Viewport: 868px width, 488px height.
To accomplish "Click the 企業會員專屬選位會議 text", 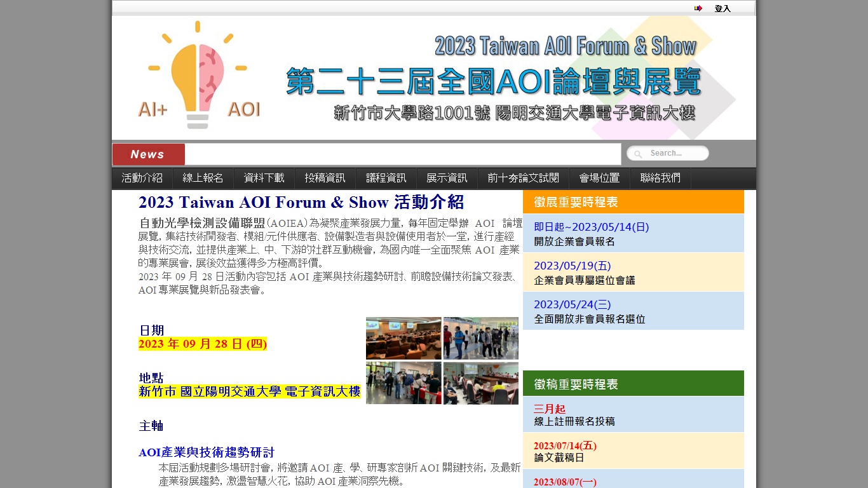I will (585, 280).
